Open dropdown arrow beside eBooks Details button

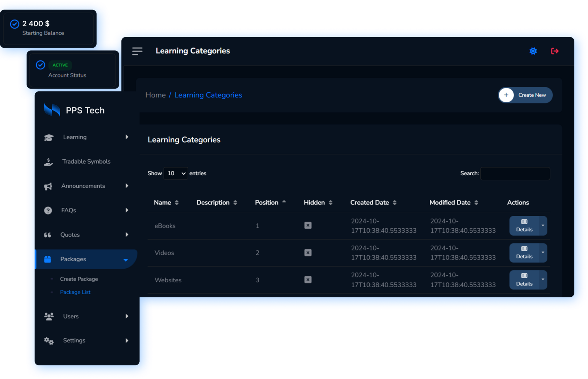coord(543,226)
